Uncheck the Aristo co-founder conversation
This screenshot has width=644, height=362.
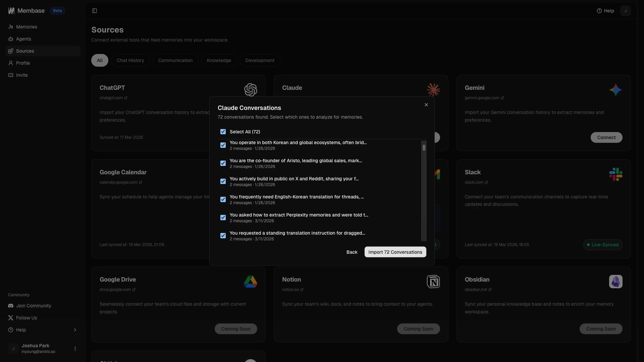tap(223, 163)
